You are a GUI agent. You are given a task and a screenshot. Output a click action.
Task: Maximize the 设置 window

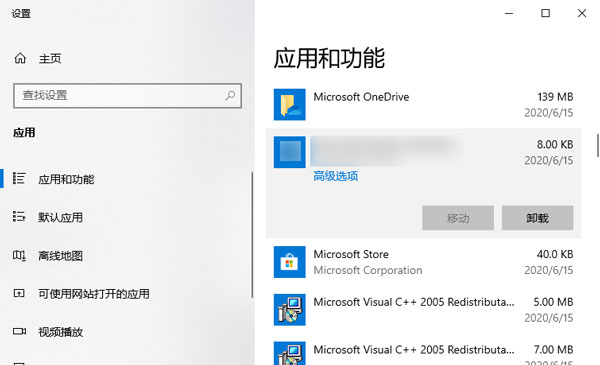click(x=545, y=13)
